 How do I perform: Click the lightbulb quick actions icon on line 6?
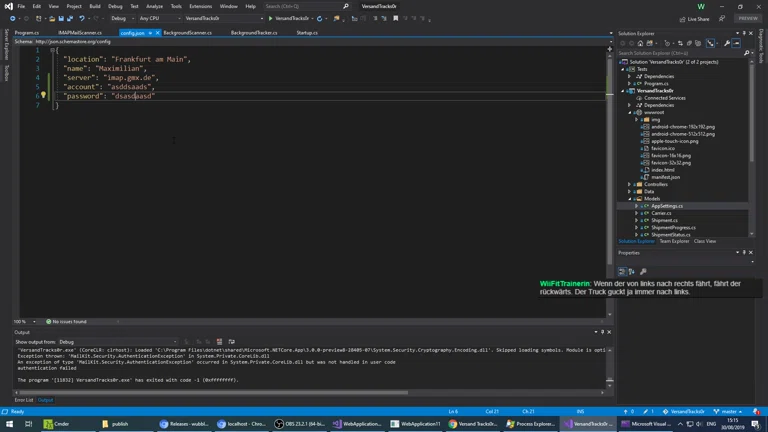click(x=43, y=96)
